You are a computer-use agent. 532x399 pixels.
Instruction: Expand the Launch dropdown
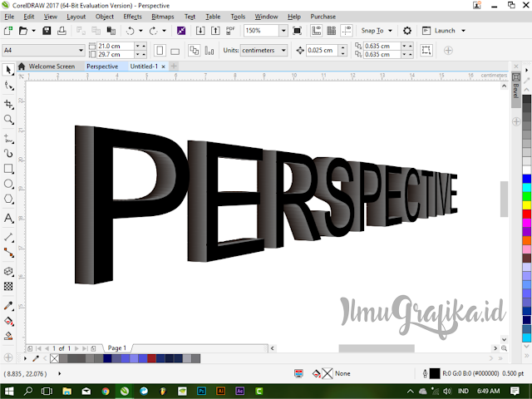tap(463, 31)
